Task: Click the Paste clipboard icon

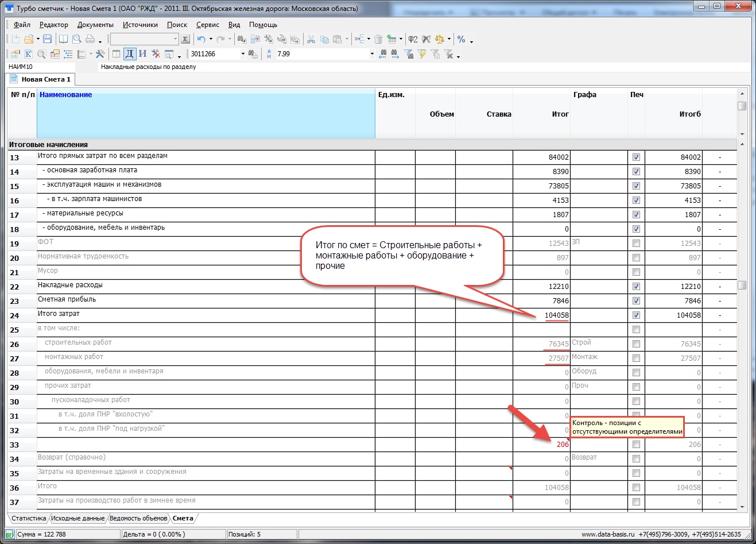Action: click(x=338, y=39)
